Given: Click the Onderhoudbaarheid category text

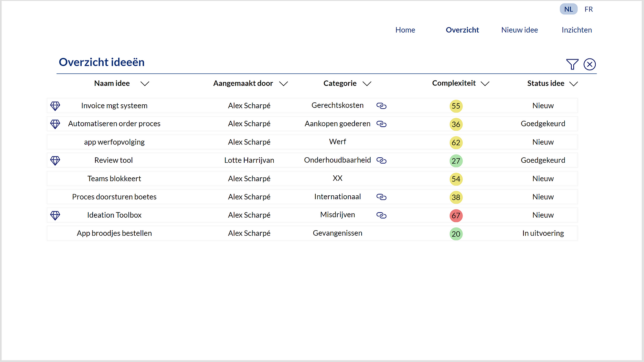Looking at the screenshot, I should click(x=338, y=160).
